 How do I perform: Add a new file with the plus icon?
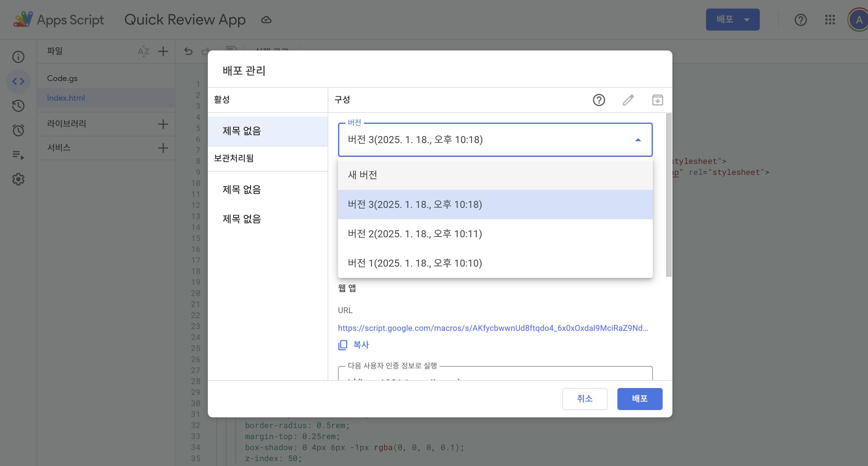coord(164,51)
